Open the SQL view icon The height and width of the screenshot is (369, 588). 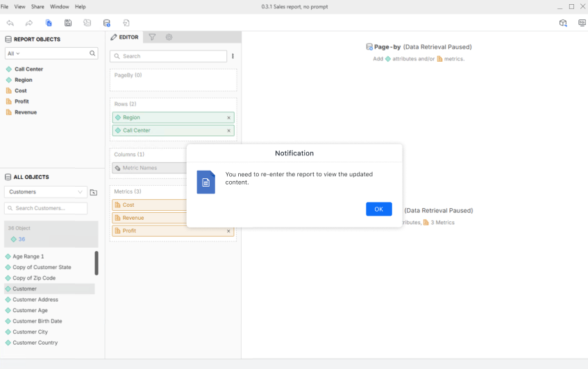point(582,23)
